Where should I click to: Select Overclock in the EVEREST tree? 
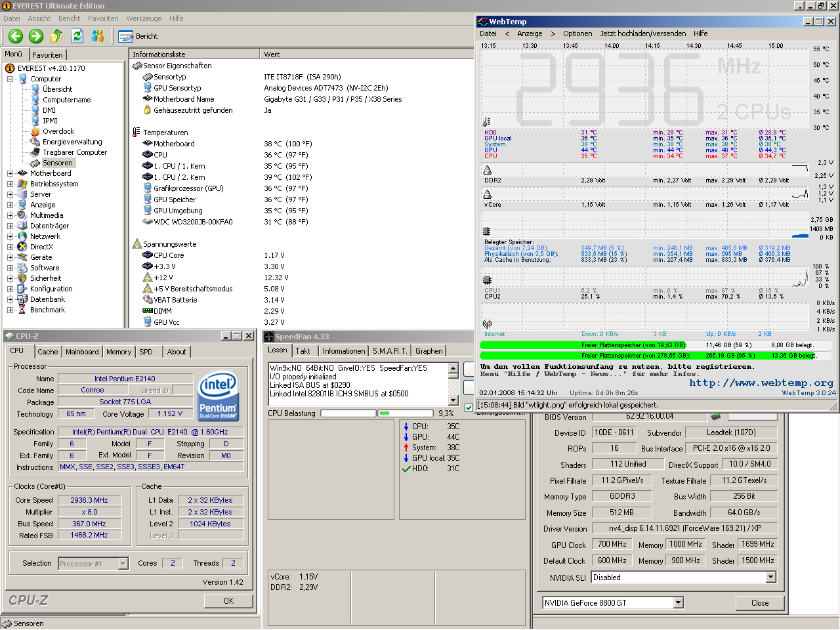58,131
